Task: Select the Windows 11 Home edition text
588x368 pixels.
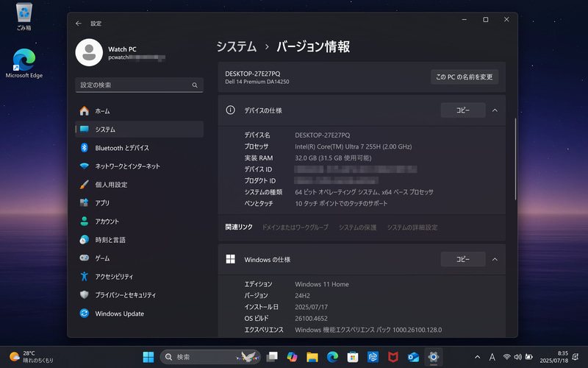Action: tap(322, 284)
